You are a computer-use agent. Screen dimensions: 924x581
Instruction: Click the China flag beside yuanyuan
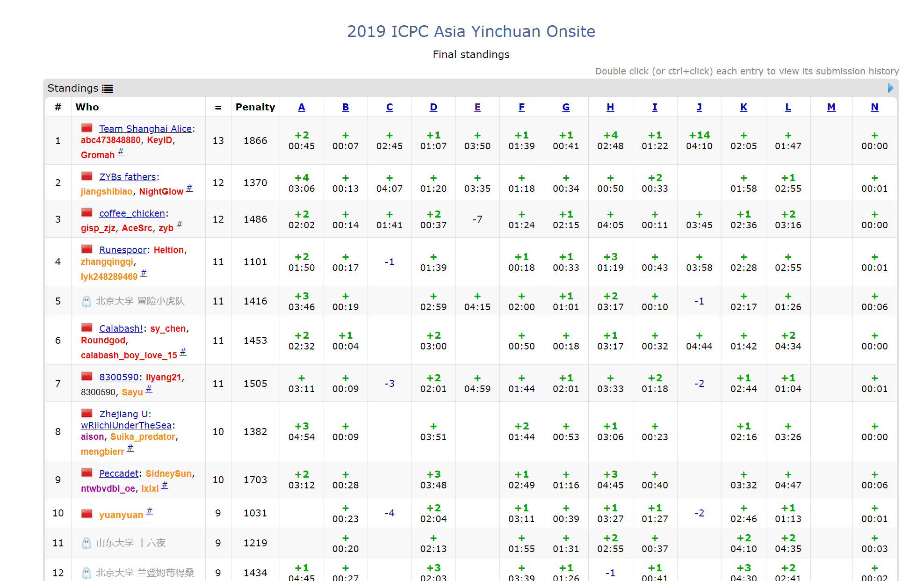pyautogui.click(x=87, y=514)
